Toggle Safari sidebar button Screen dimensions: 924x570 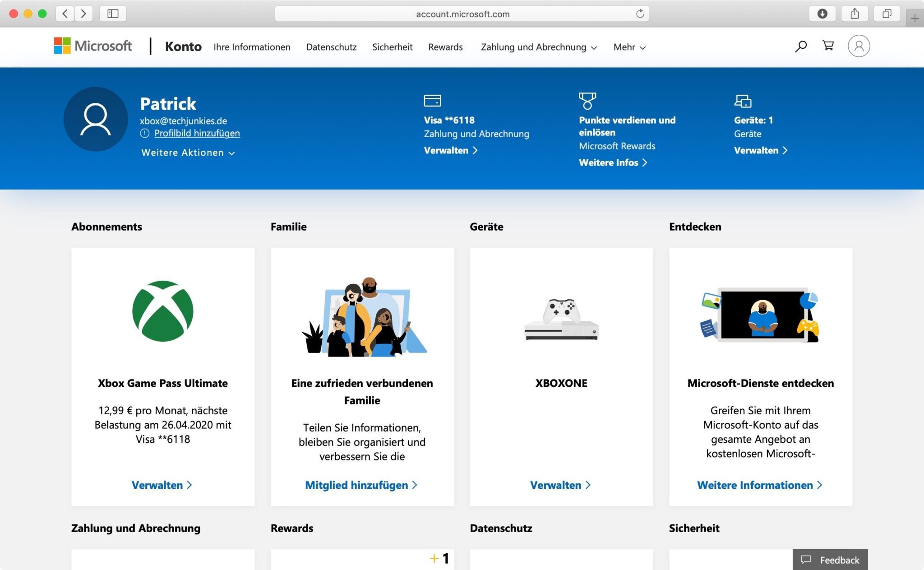113,14
